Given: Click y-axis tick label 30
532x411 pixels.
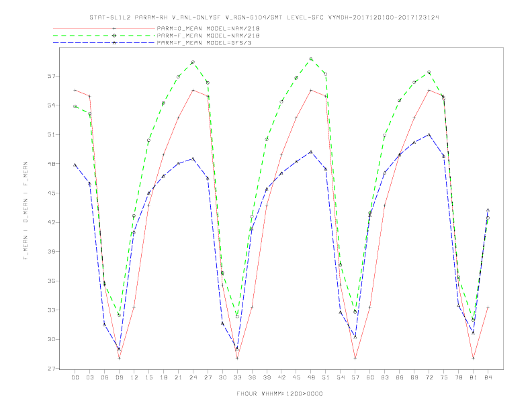Looking at the screenshot, I should (51, 339).
